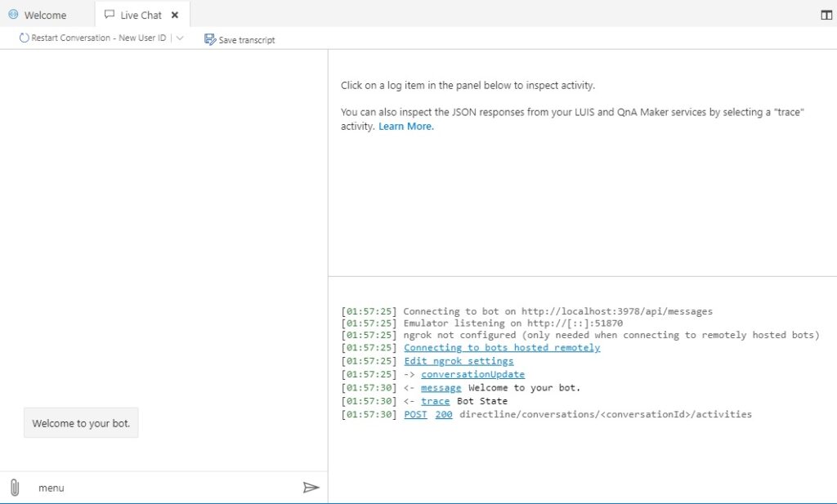Inspect the conversationUpdate log item
This screenshot has height=504, width=837.
[x=472, y=374]
